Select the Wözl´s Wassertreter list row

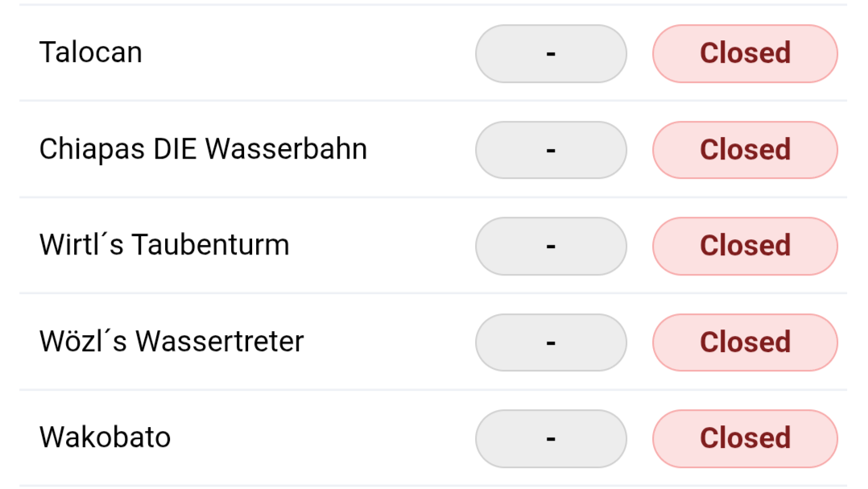click(x=433, y=342)
